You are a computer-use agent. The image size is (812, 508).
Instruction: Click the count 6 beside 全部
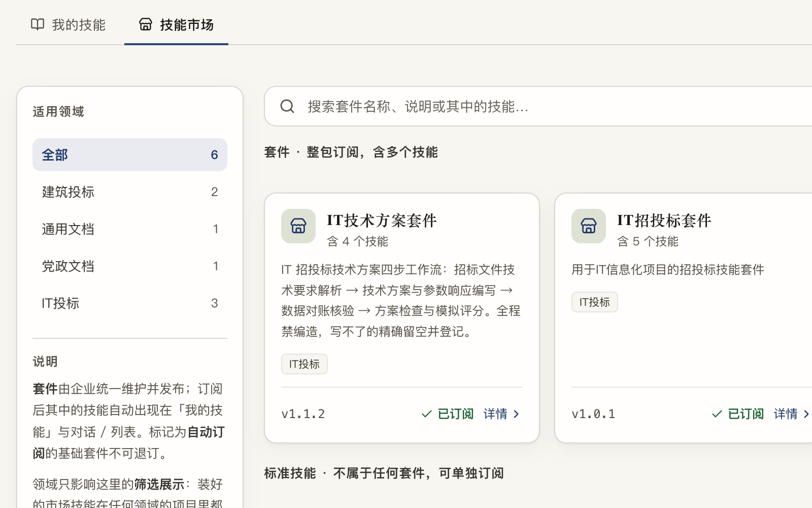coord(214,155)
